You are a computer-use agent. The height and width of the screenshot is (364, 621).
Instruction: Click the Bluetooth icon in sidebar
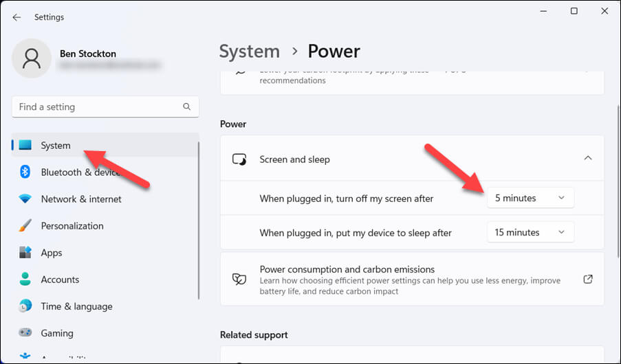(x=25, y=172)
